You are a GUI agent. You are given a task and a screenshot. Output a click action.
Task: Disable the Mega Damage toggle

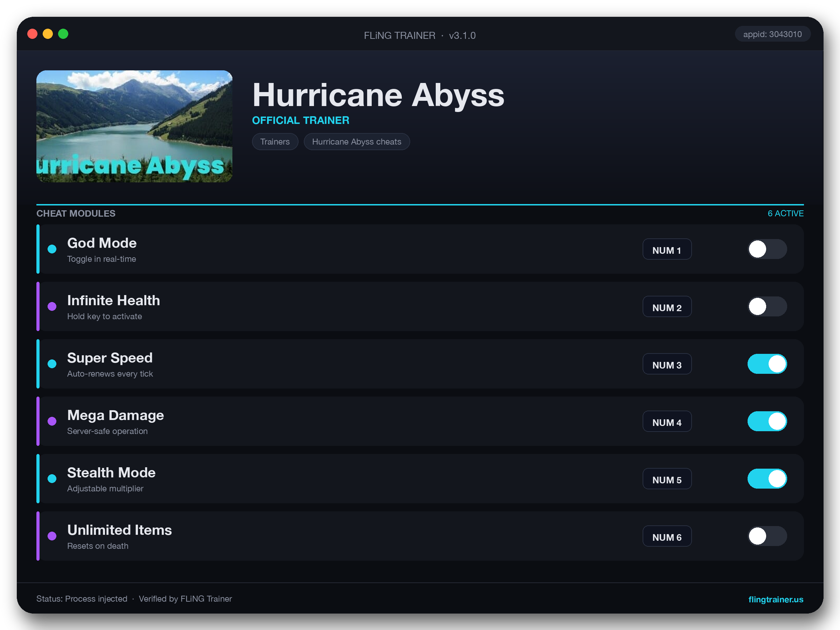click(767, 421)
